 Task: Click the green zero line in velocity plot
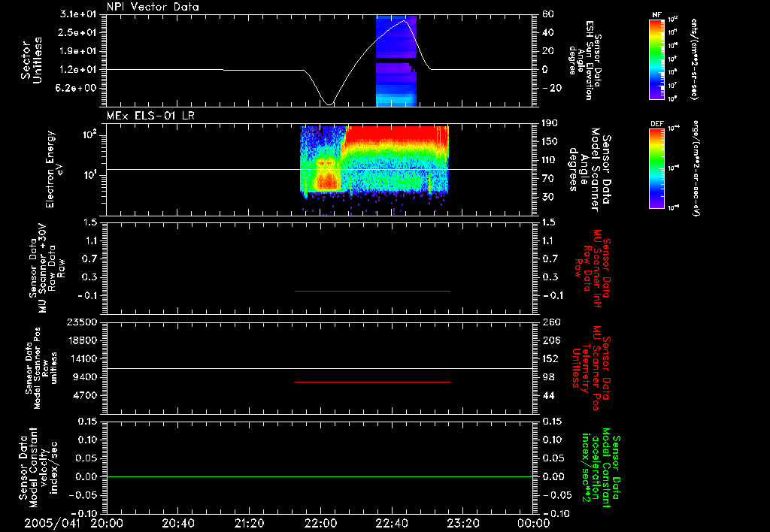[320, 476]
